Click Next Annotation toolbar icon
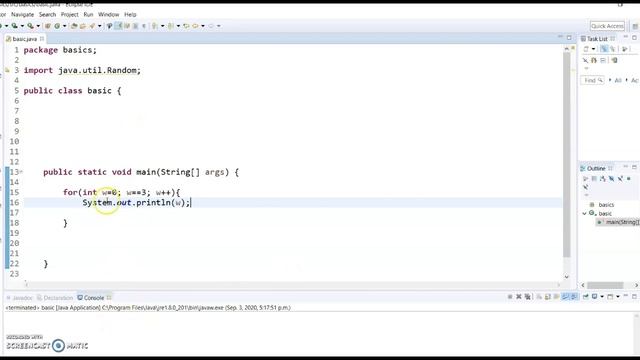Viewport: 640px width, 360px height. [x=154, y=26]
